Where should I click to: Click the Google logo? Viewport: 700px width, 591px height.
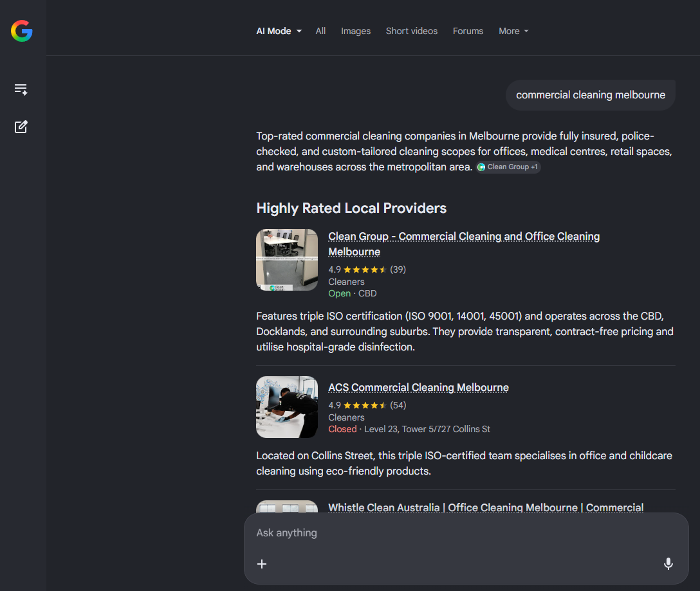22,31
